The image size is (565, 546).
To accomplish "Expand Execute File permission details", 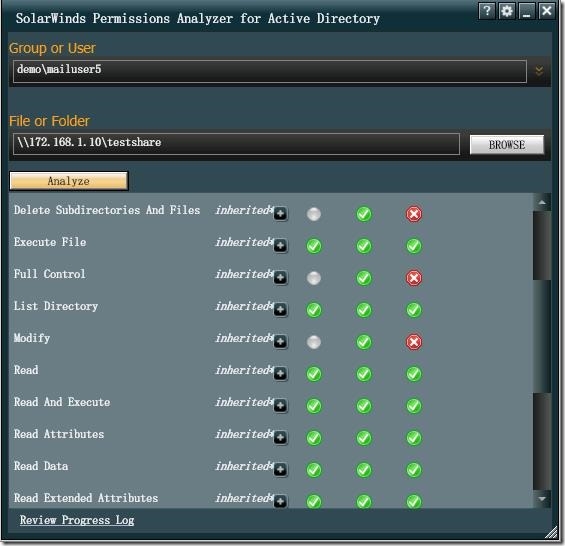I will [280, 246].
